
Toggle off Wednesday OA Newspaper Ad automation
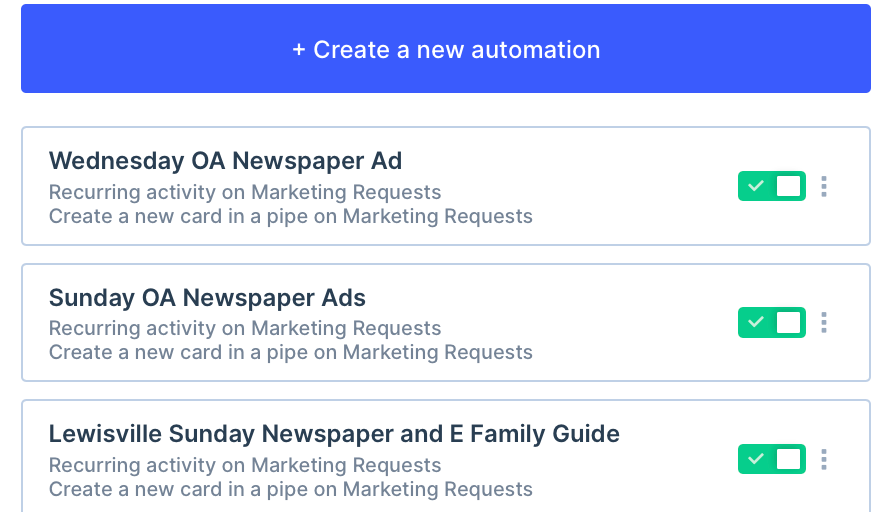coord(771,186)
